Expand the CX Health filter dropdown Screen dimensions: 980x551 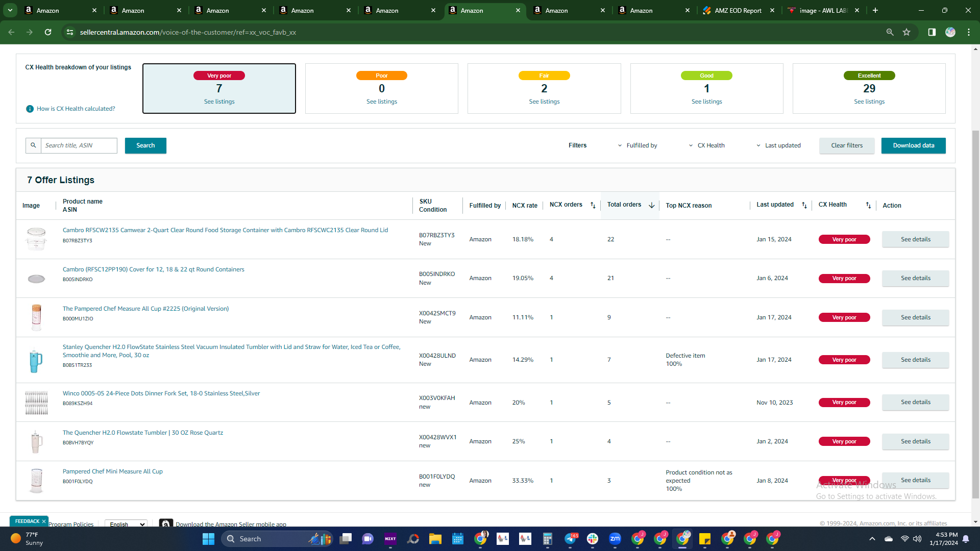point(706,145)
